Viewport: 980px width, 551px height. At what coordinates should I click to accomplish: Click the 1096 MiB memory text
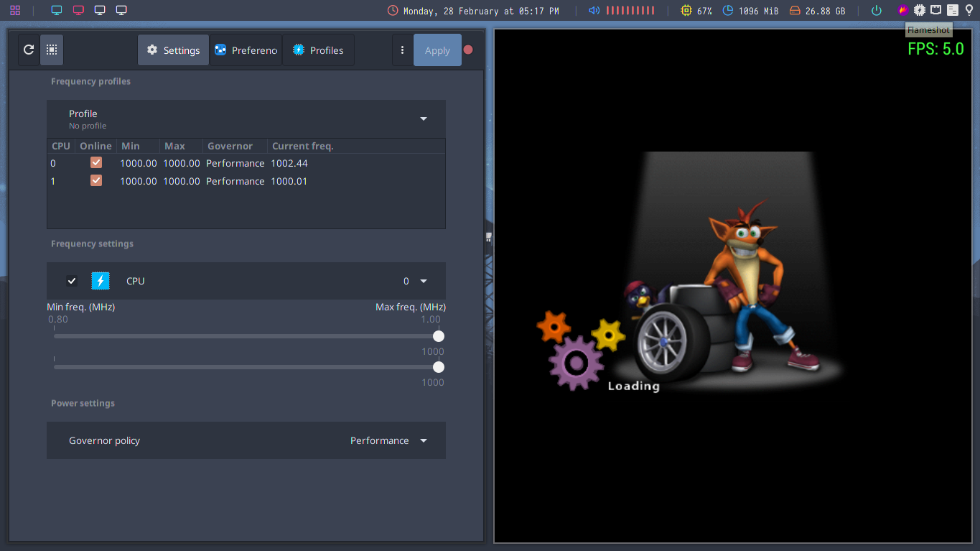(x=758, y=11)
